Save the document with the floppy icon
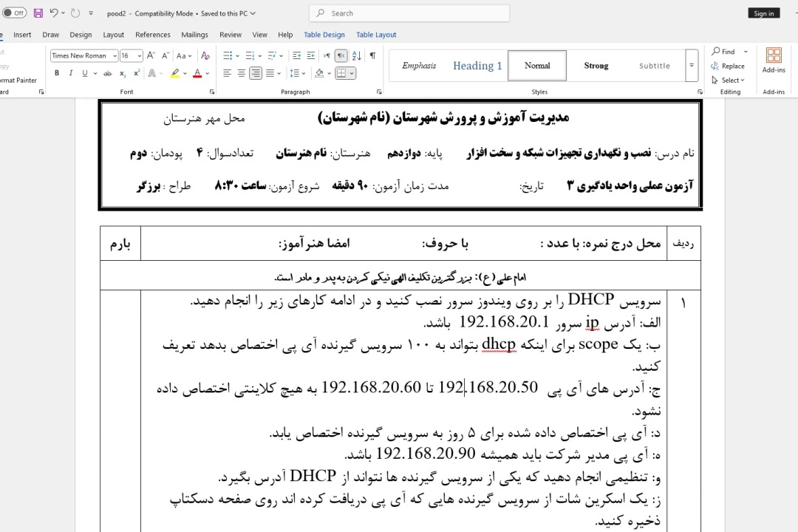This screenshot has width=798, height=532. (x=38, y=13)
